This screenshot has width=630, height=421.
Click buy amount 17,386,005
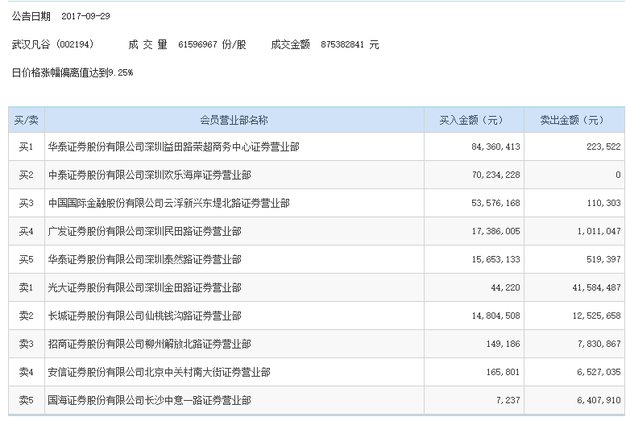496,231
